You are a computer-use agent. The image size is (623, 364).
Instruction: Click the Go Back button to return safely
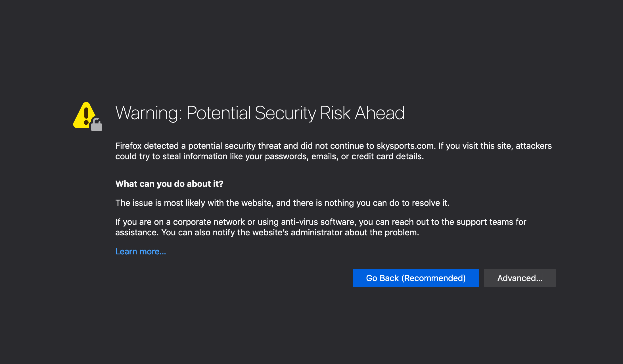(x=416, y=278)
